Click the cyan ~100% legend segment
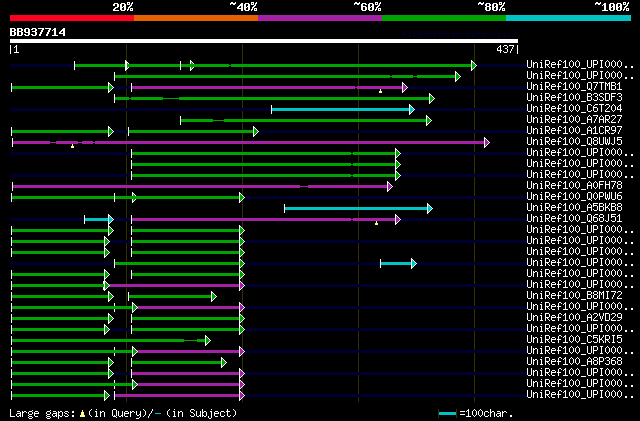 (x=568, y=18)
